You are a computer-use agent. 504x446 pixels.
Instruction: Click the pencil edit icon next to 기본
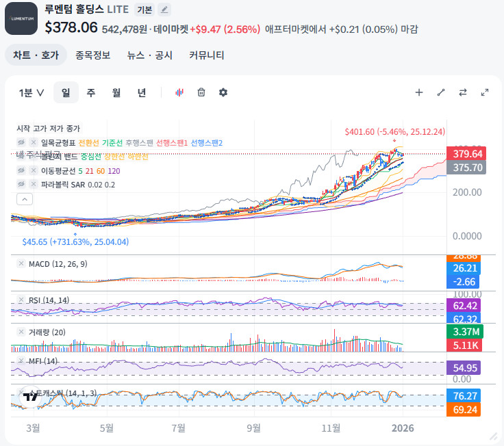click(164, 10)
